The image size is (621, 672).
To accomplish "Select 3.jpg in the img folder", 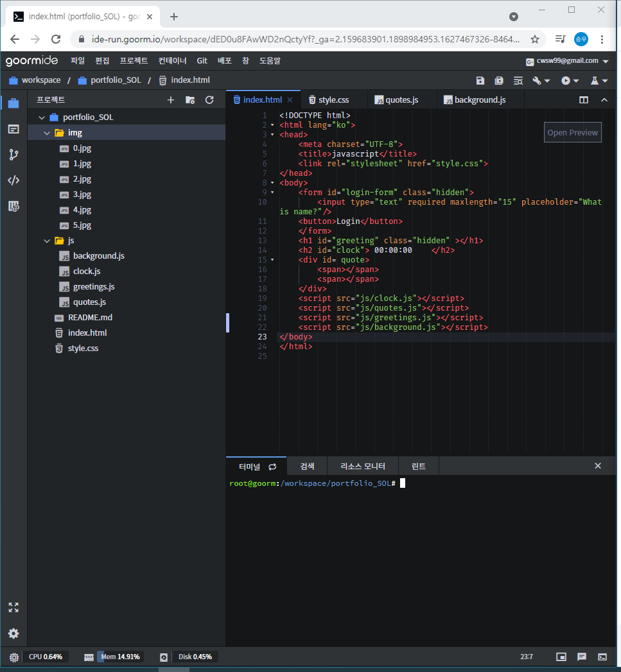I will [82, 194].
